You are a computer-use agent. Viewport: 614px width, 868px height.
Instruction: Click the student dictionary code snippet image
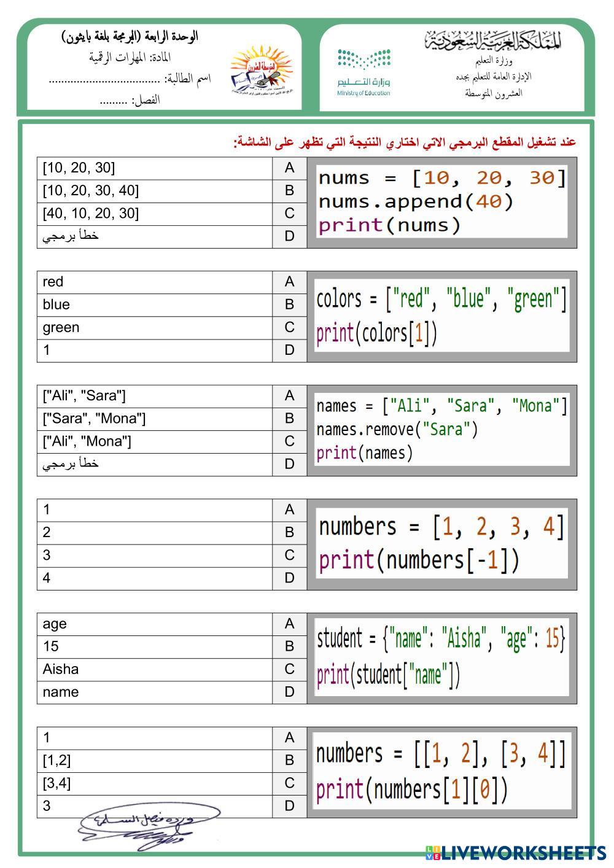441,657
